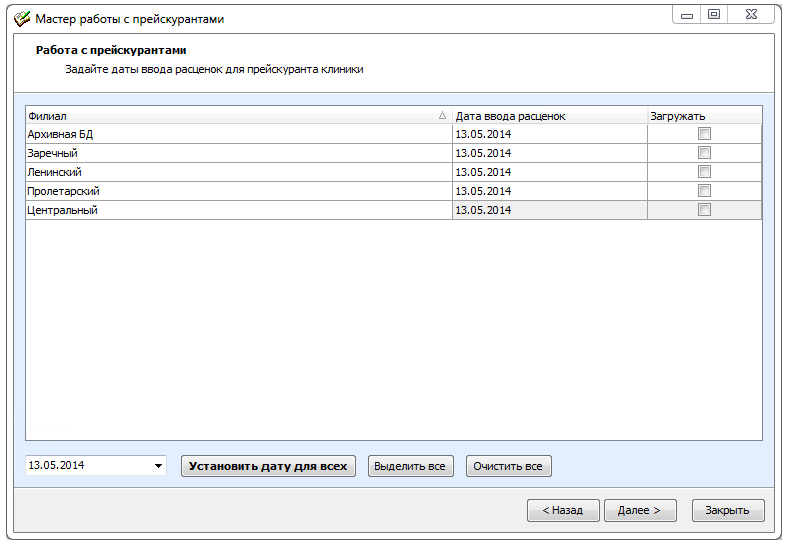Open the date dropdown at bottom left
This screenshot has height=550, width=789.
[x=158, y=466]
